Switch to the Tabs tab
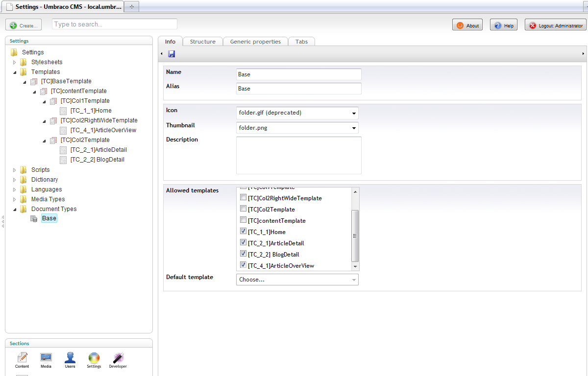The width and height of the screenshot is (588, 376). pos(301,42)
